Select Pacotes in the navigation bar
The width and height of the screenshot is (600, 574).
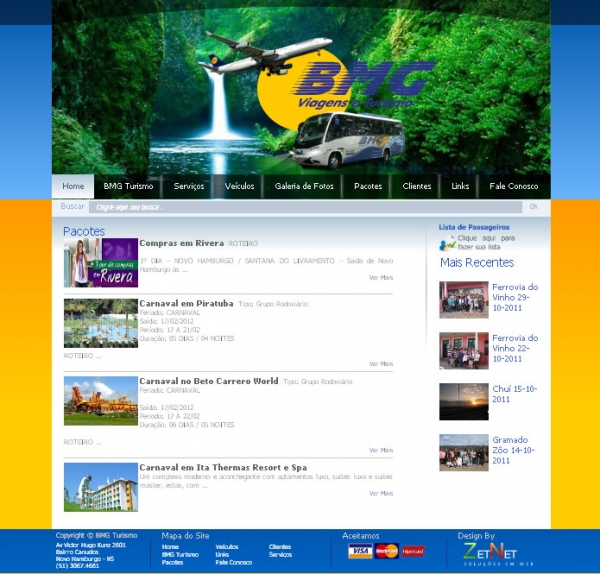click(x=368, y=186)
